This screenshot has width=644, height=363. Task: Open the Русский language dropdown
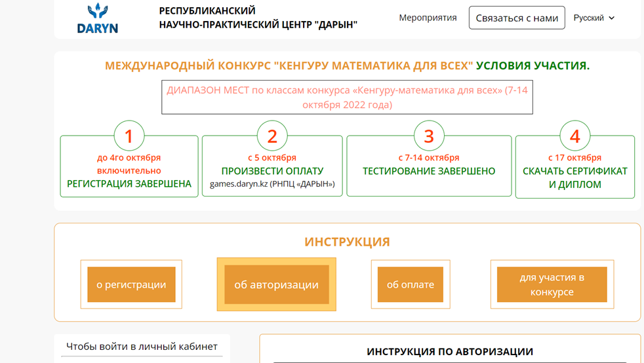594,18
